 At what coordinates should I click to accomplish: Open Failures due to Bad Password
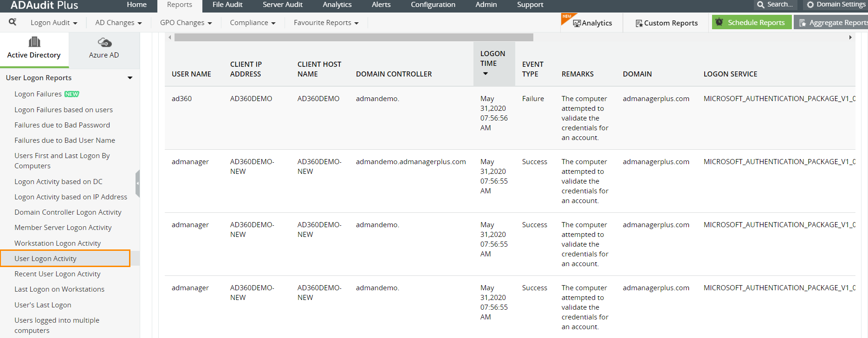click(x=62, y=125)
